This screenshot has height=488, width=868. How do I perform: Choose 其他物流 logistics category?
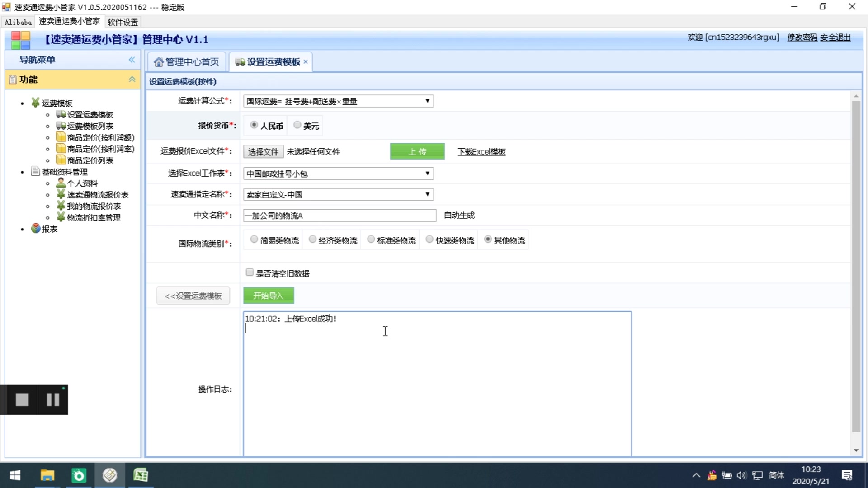point(488,239)
